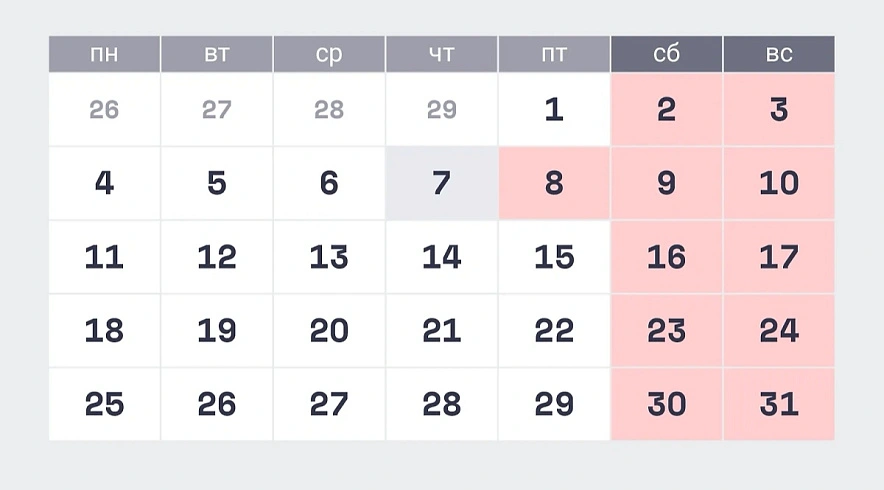Select day 3 in the Sunday column

click(x=779, y=110)
